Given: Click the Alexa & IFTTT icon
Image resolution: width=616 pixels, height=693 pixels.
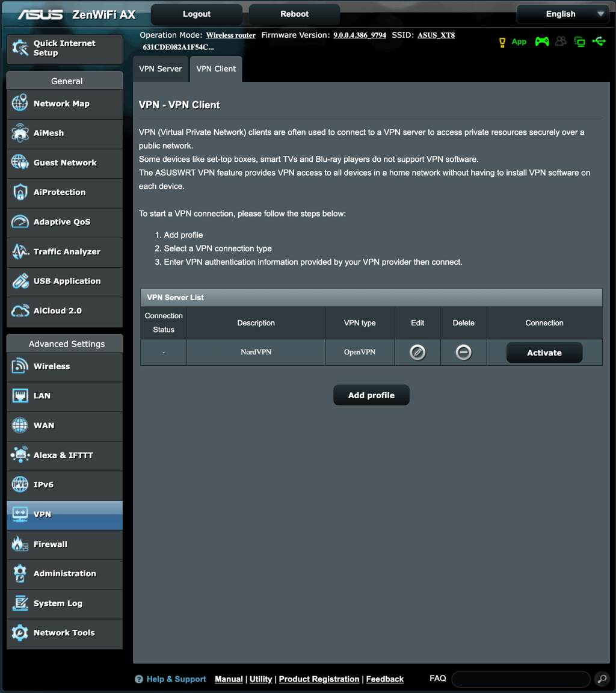Looking at the screenshot, I should (20, 455).
